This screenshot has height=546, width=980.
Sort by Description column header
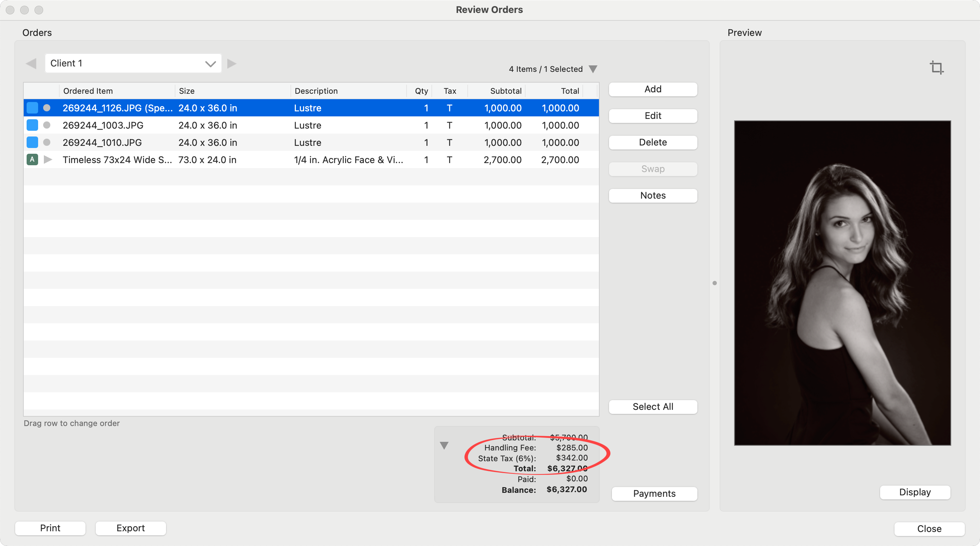pos(316,91)
